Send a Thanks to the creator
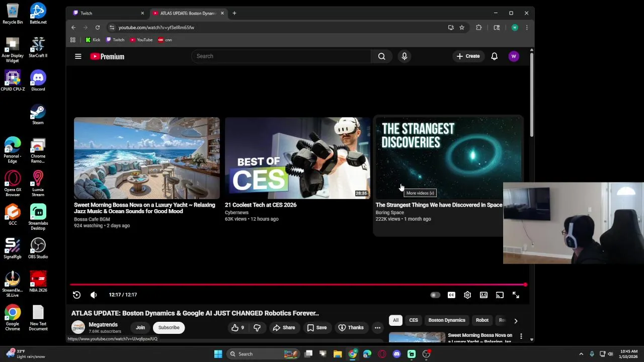The width and height of the screenshot is (644, 362). coord(351,328)
